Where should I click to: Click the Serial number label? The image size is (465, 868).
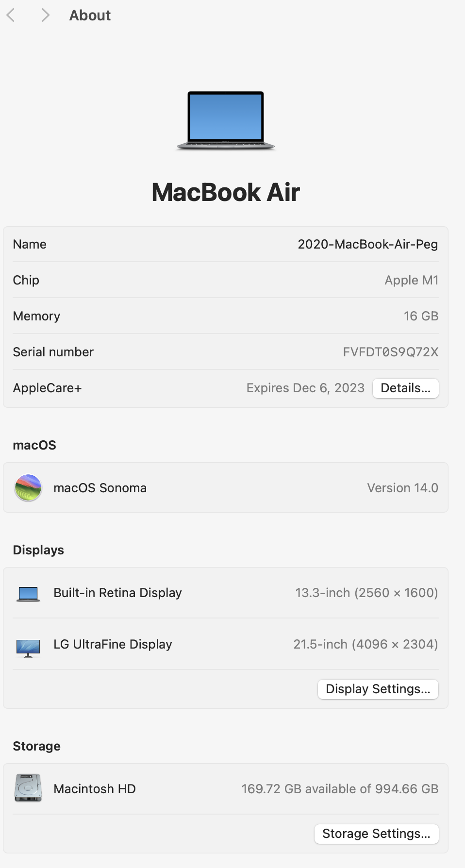pos(53,352)
